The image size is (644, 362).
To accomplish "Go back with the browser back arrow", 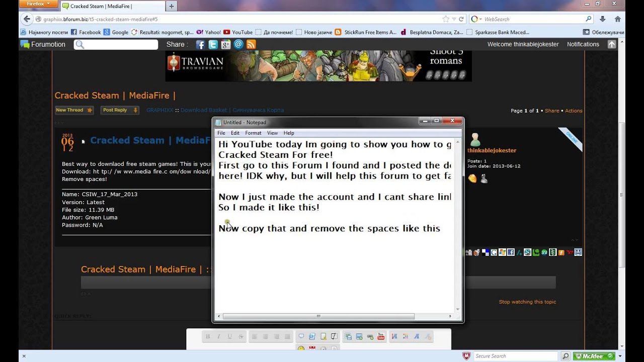I will point(27,19).
